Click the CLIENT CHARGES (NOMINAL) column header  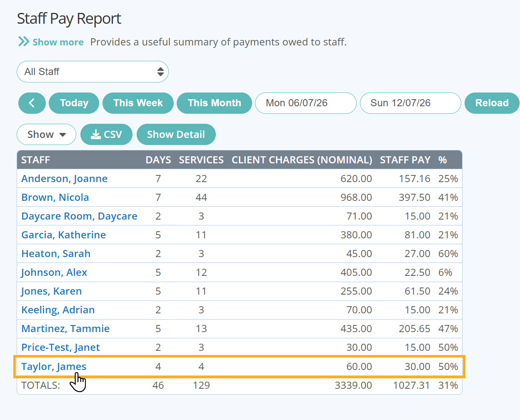tap(302, 160)
